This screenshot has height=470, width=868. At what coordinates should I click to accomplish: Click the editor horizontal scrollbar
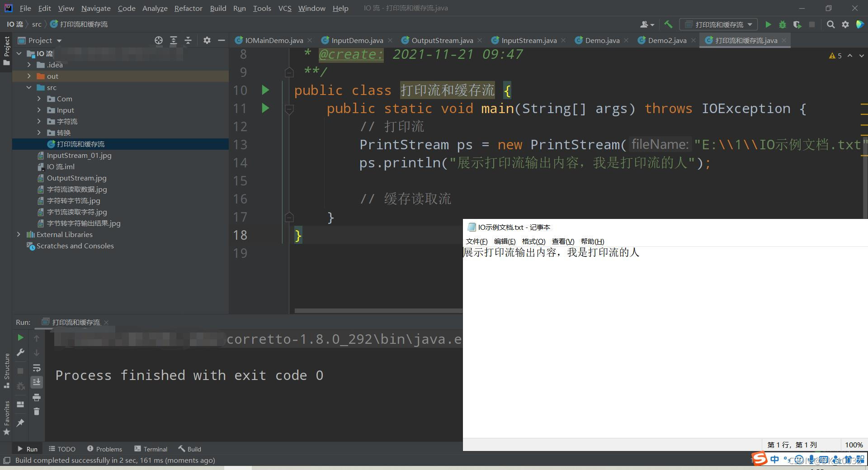pyautogui.click(x=378, y=311)
